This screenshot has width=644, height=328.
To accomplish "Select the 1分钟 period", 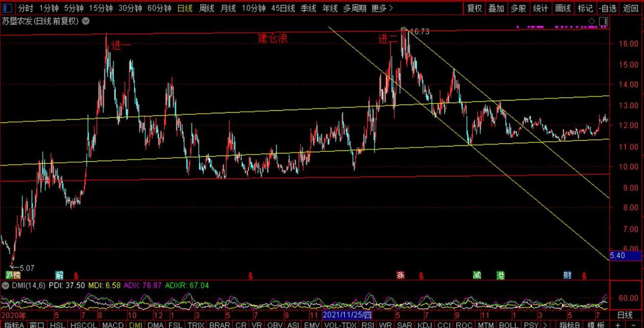I will coord(49,8).
